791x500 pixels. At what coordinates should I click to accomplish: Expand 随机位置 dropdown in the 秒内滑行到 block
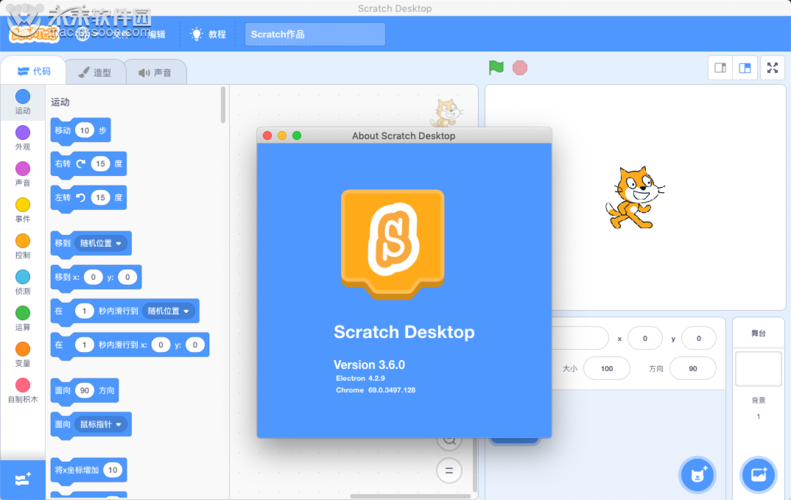click(168, 311)
